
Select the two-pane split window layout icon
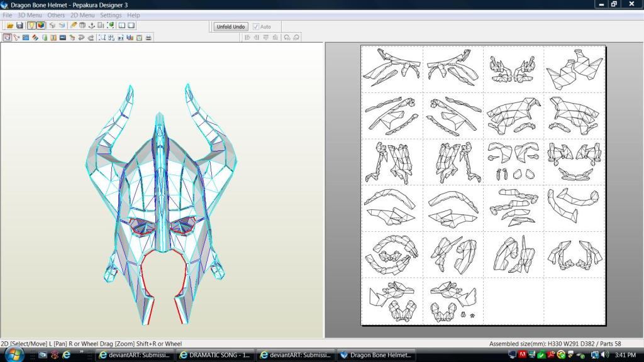pos(121,25)
